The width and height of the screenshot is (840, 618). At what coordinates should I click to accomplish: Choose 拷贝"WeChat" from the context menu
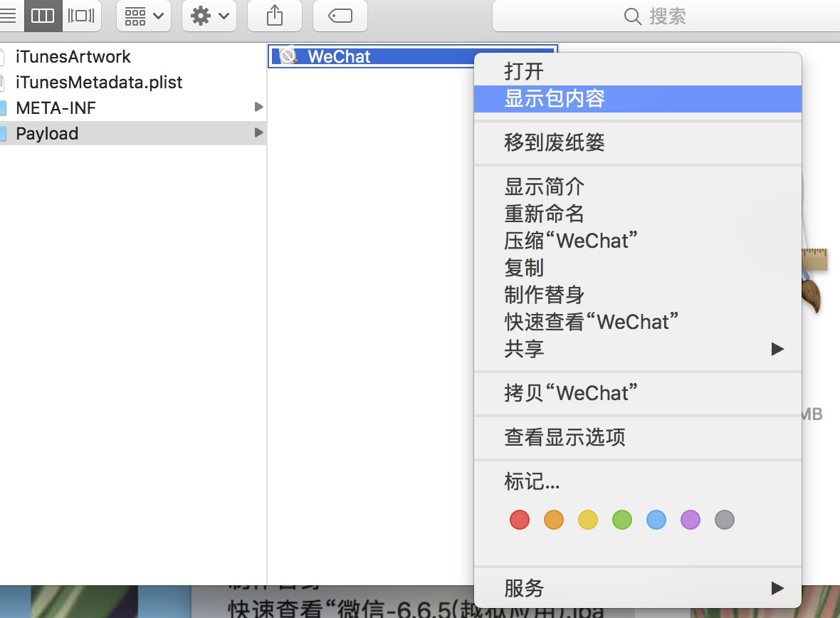(x=638, y=393)
